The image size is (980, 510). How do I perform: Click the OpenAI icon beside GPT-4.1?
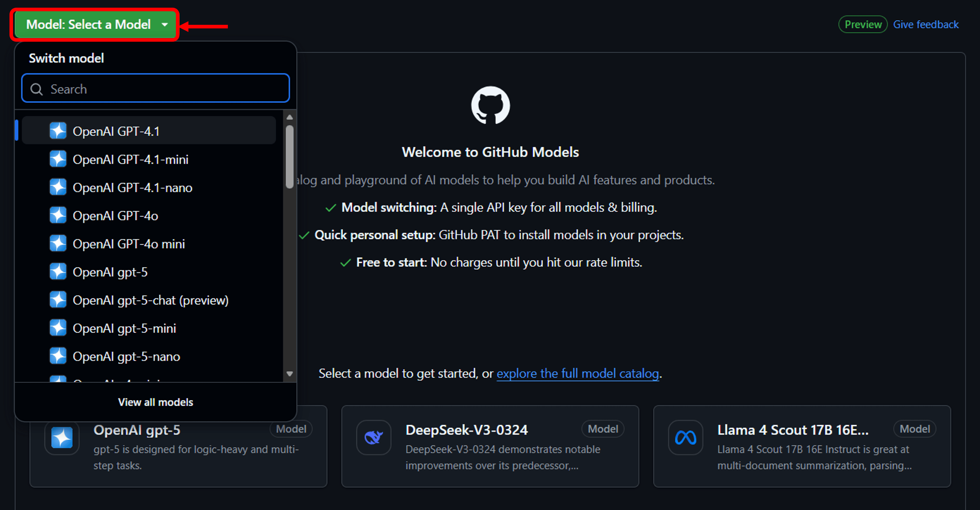58,131
